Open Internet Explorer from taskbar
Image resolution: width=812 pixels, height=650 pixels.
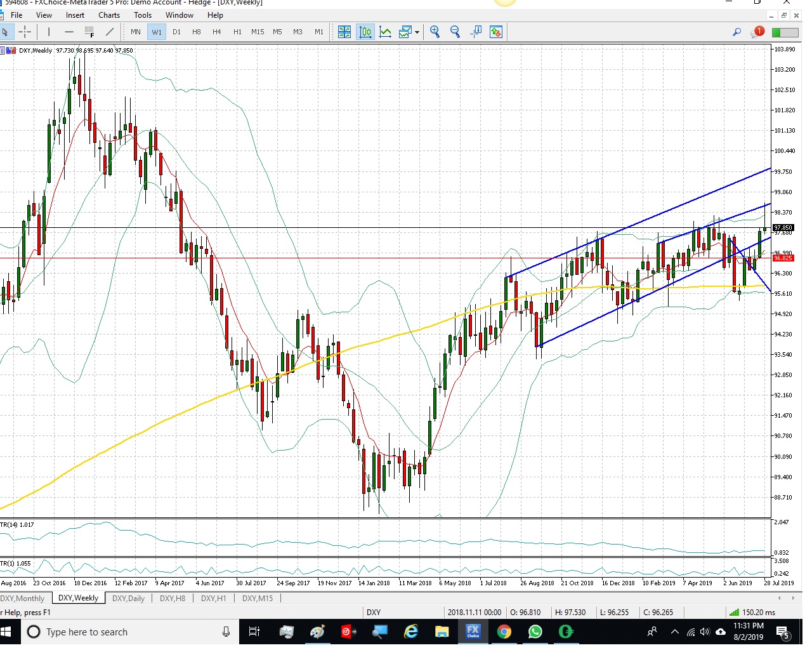click(x=411, y=632)
